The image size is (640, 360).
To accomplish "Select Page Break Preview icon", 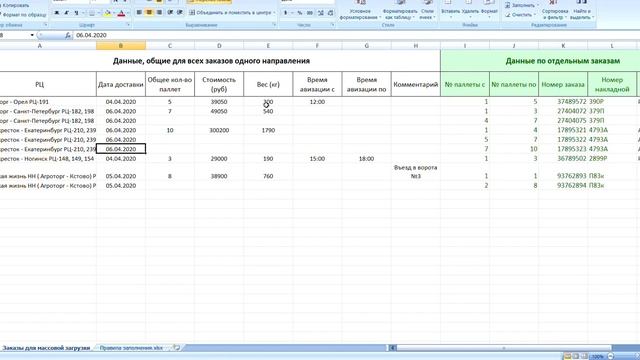I will (584, 356).
